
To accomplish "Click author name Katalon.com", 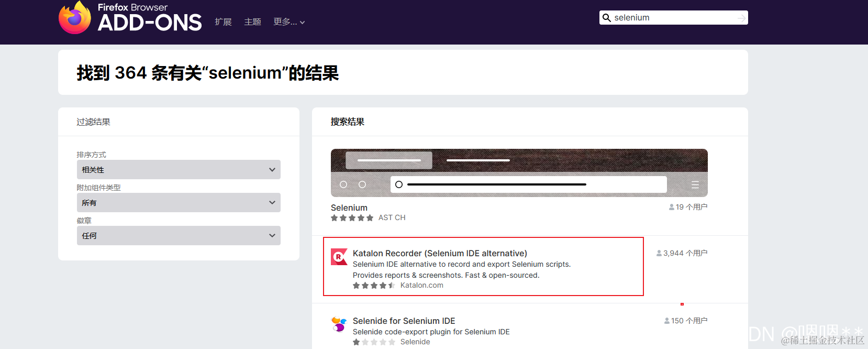I will pyautogui.click(x=422, y=285).
